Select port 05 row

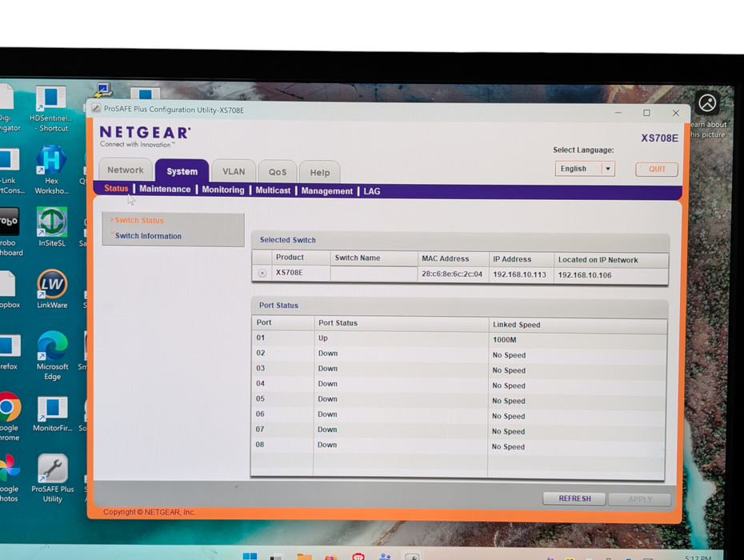(458, 399)
